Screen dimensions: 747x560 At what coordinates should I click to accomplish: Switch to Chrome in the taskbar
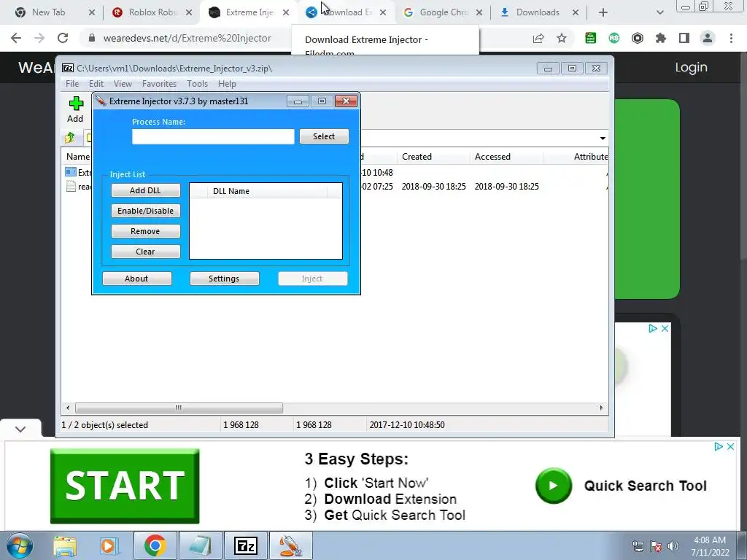coord(155,545)
